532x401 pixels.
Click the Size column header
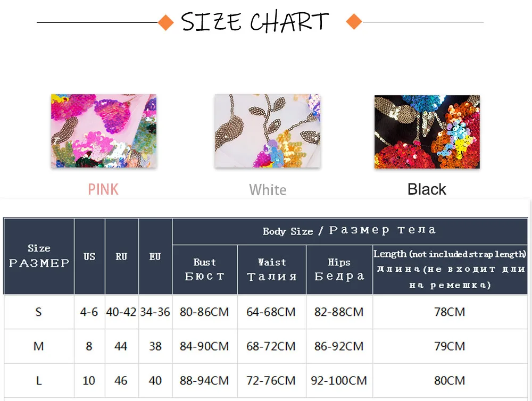(x=39, y=256)
